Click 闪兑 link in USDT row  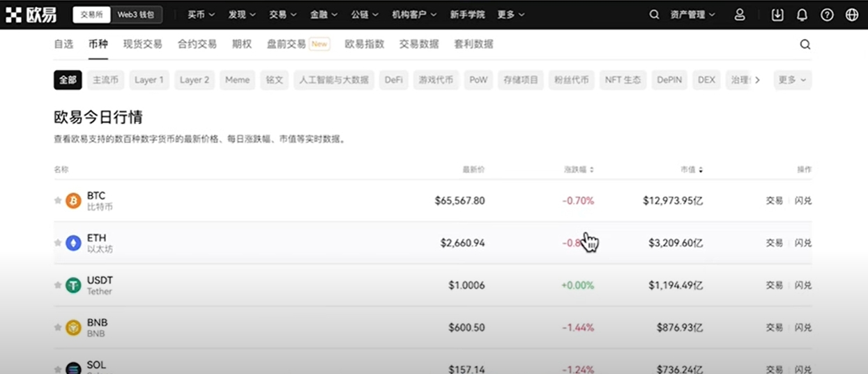[803, 285]
